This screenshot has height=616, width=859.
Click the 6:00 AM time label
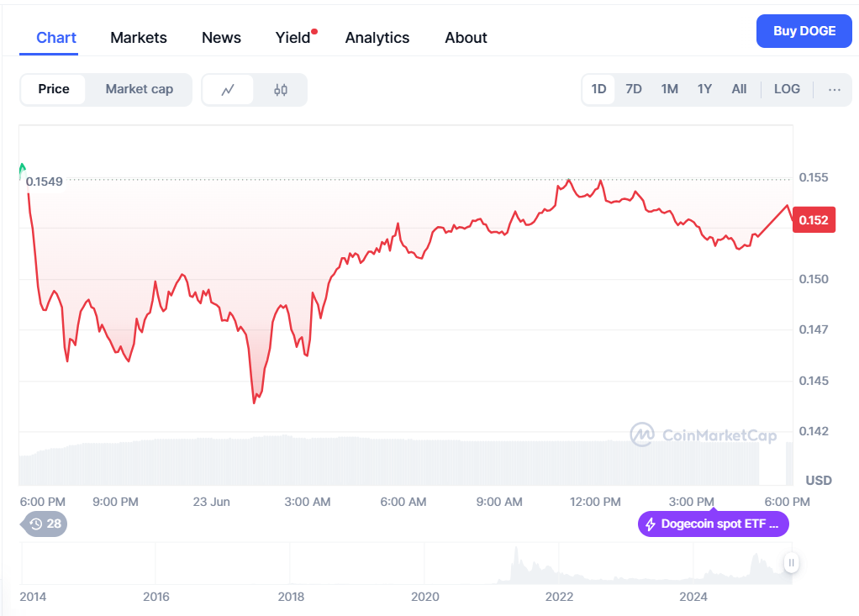pos(403,502)
